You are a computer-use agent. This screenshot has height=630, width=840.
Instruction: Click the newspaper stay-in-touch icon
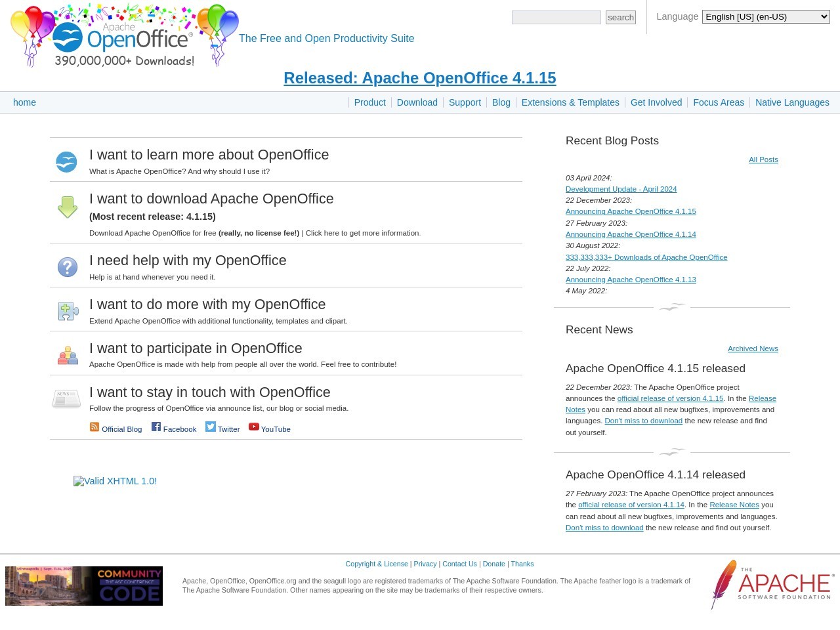pyautogui.click(x=66, y=398)
